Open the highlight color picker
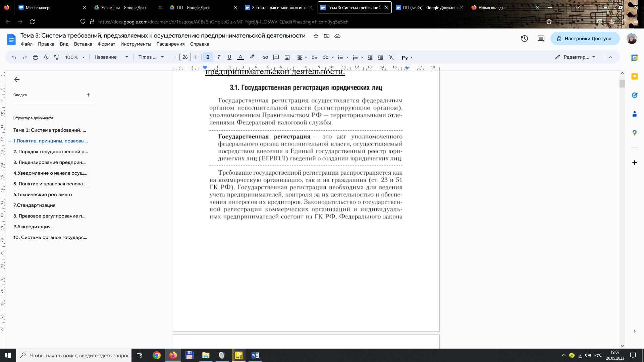The height and width of the screenshot is (362, 644). pyautogui.click(x=252, y=57)
